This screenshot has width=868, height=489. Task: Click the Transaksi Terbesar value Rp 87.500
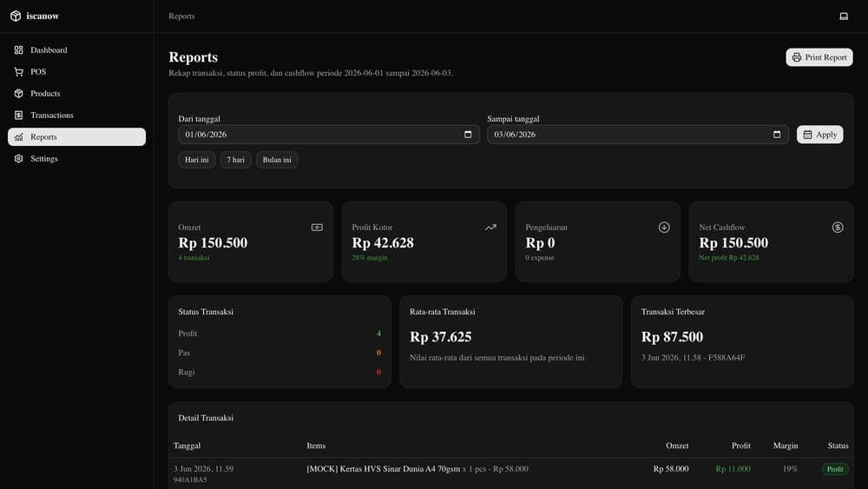tap(672, 337)
